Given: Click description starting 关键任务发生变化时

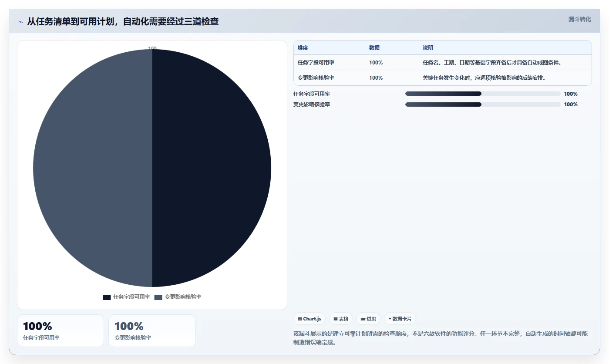Looking at the screenshot, I should [484, 78].
